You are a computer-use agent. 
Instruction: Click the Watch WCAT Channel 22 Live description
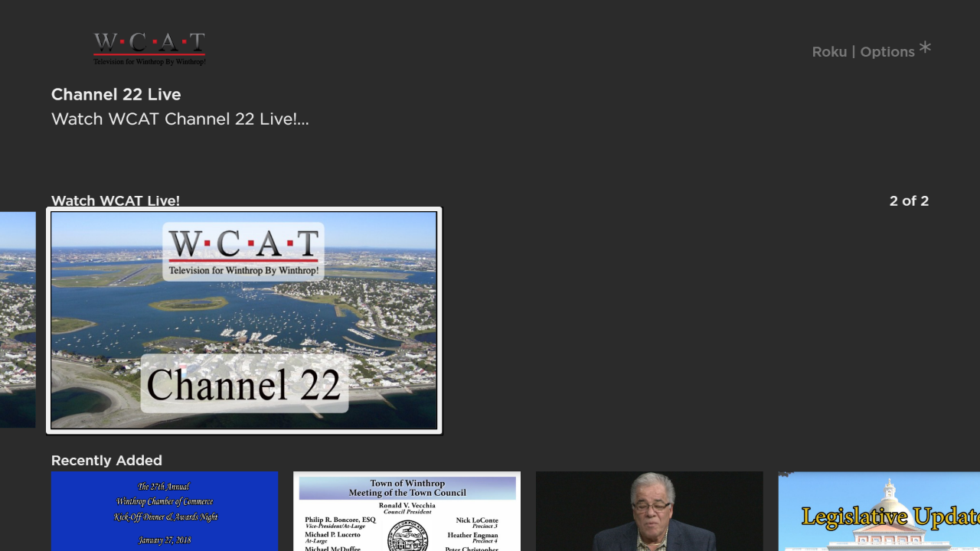pyautogui.click(x=179, y=119)
